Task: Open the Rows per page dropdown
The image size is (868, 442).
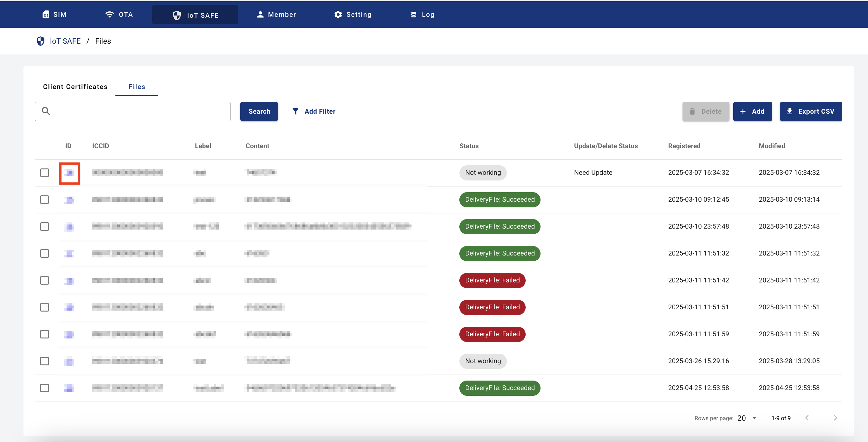Action: pyautogui.click(x=747, y=418)
